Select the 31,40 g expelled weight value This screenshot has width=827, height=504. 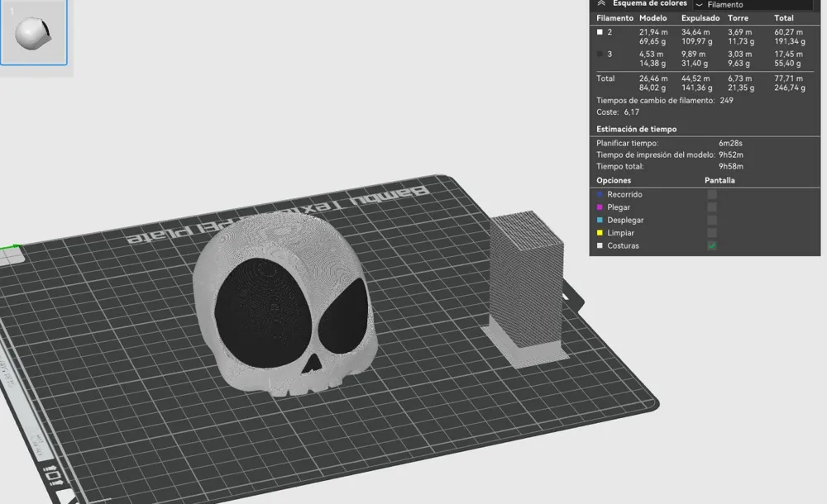[695, 64]
